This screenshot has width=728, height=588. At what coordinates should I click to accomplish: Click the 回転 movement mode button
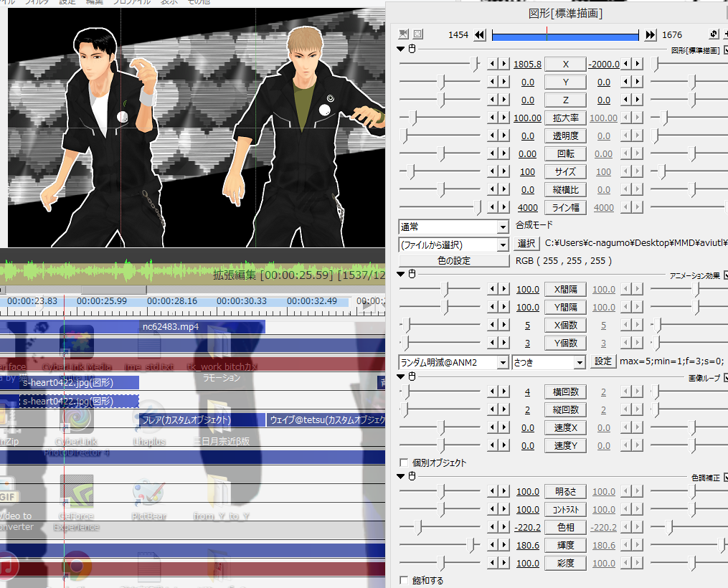565,153
